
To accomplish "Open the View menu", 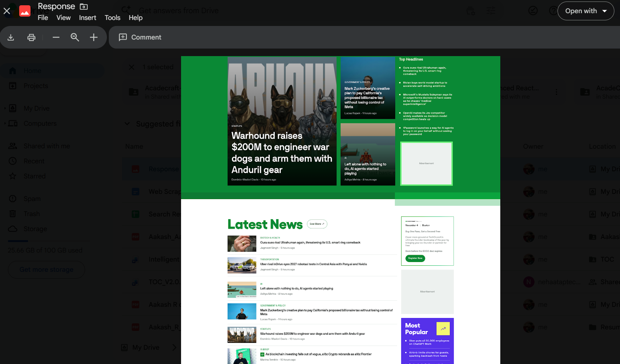I will [x=64, y=18].
